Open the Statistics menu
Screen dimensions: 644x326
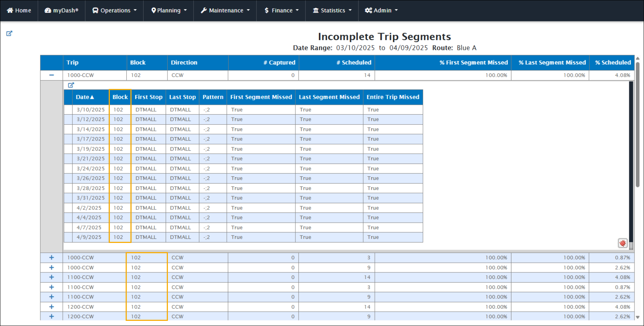332,10
